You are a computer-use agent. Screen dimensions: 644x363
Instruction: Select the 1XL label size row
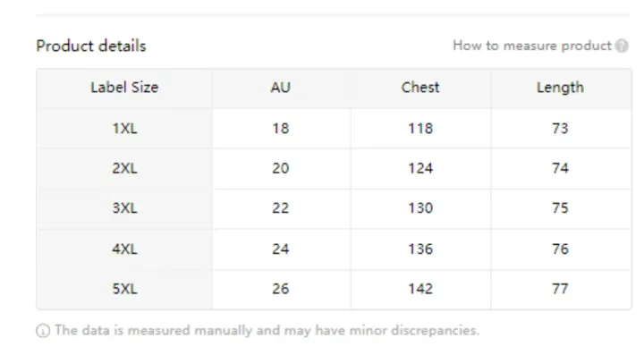click(x=124, y=128)
